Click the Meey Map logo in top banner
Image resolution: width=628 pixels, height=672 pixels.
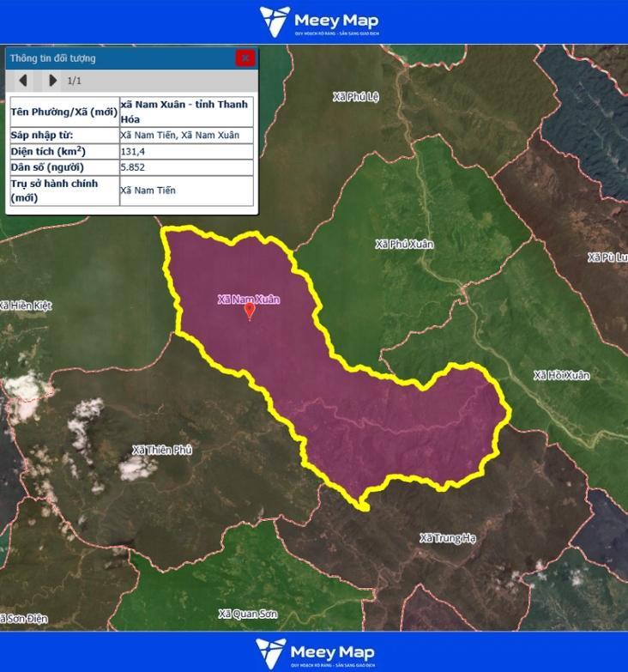319,21
